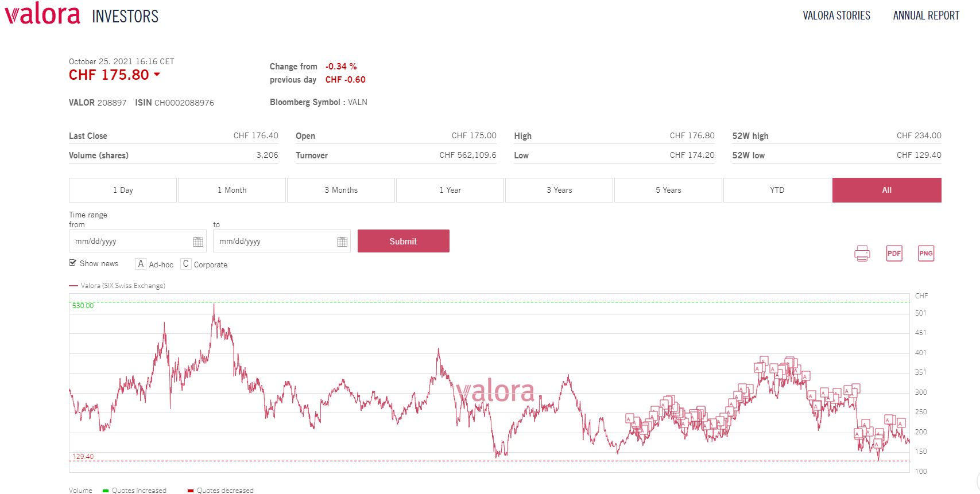The image size is (980, 494).
Task: Select the Ad-hoc news 'A' icon
Action: (141, 263)
